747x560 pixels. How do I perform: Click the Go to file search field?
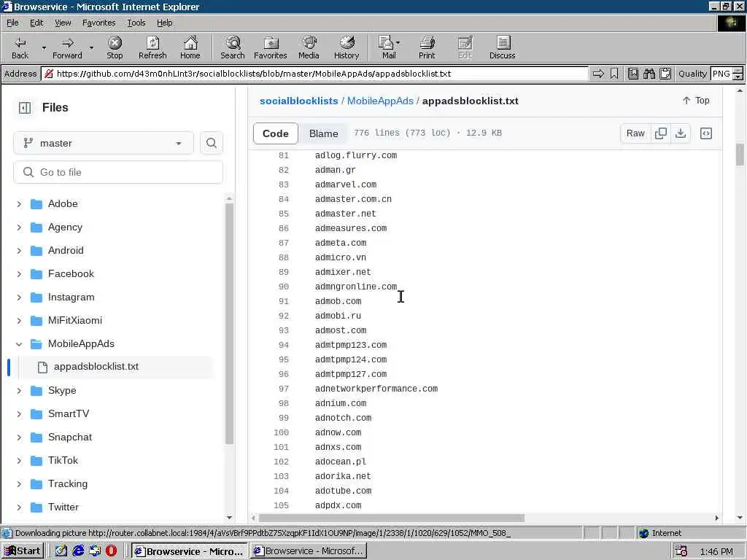(x=118, y=172)
